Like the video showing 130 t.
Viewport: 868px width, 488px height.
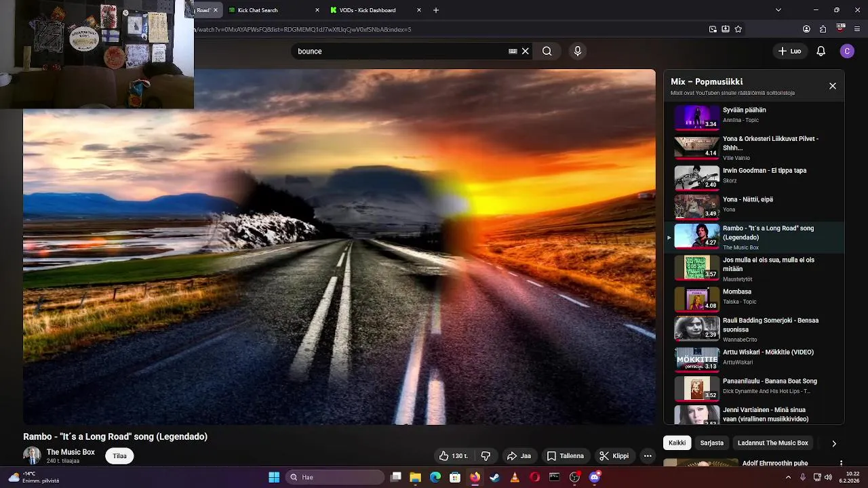(453, 456)
